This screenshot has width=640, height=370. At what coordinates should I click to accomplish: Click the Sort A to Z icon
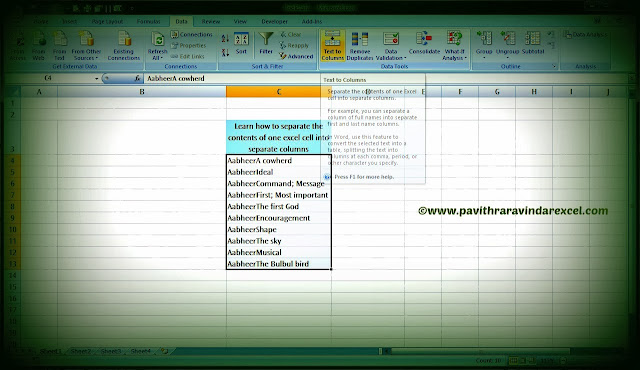(x=225, y=39)
